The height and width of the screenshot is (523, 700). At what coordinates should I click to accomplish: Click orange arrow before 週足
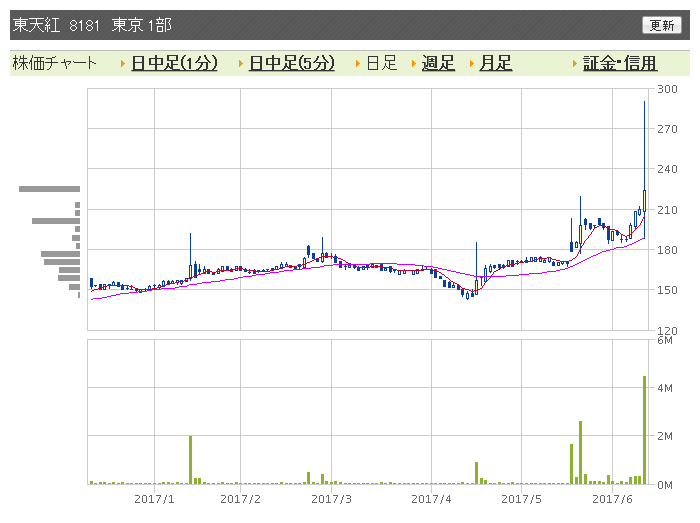click(414, 64)
